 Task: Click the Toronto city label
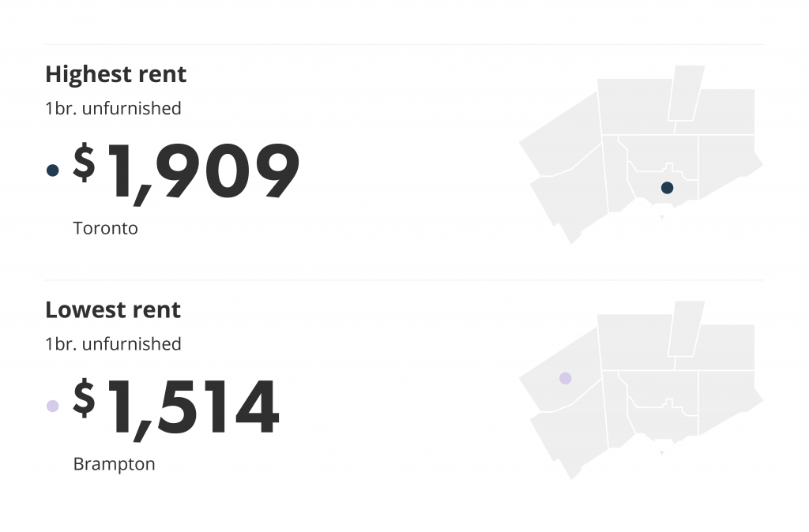[x=105, y=228]
